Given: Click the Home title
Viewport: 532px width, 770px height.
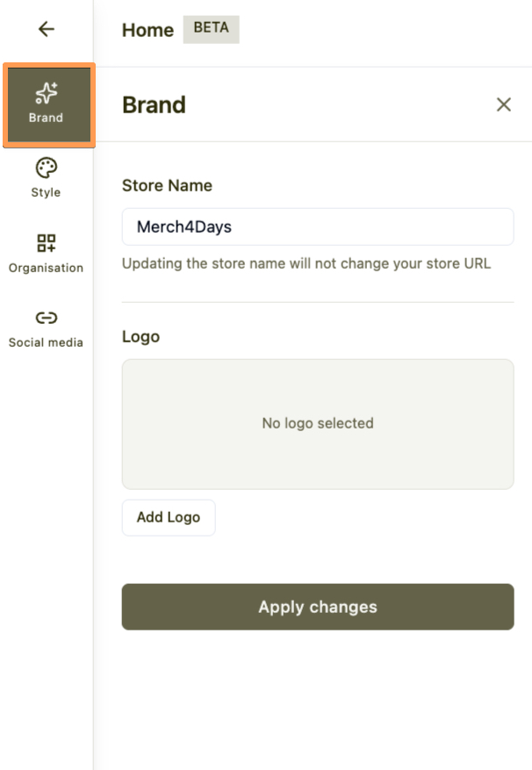Looking at the screenshot, I should (x=147, y=30).
